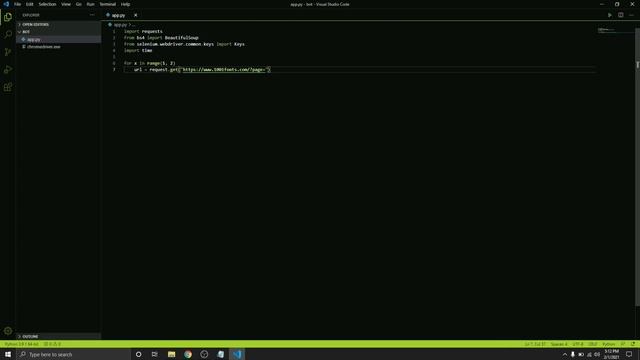Show hidden system tray icons

564,354
